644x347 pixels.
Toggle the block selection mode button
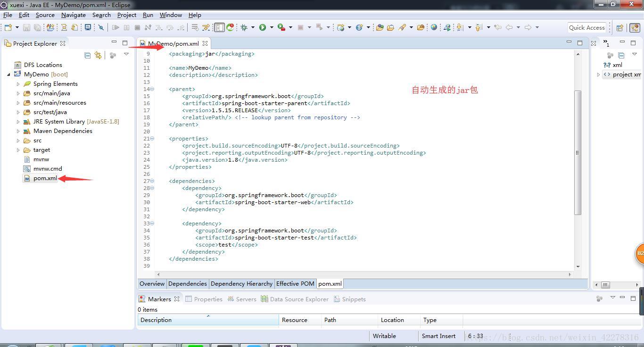(219, 27)
